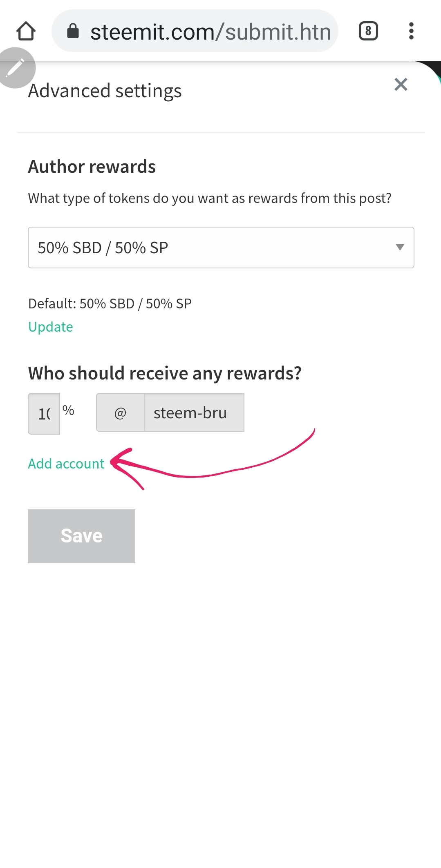Screen dimensions: 441x868
Task: Tap the floating pencil edit icon
Action: [x=16, y=67]
